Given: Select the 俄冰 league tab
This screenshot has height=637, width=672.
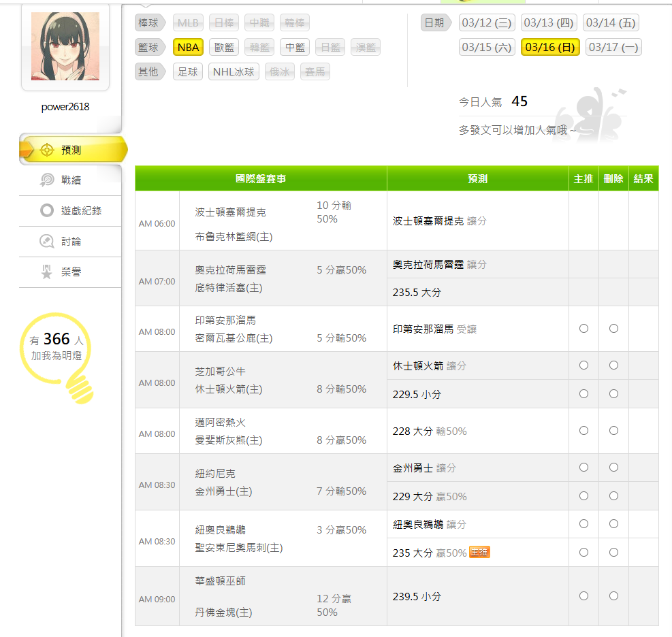Looking at the screenshot, I should tap(279, 71).
